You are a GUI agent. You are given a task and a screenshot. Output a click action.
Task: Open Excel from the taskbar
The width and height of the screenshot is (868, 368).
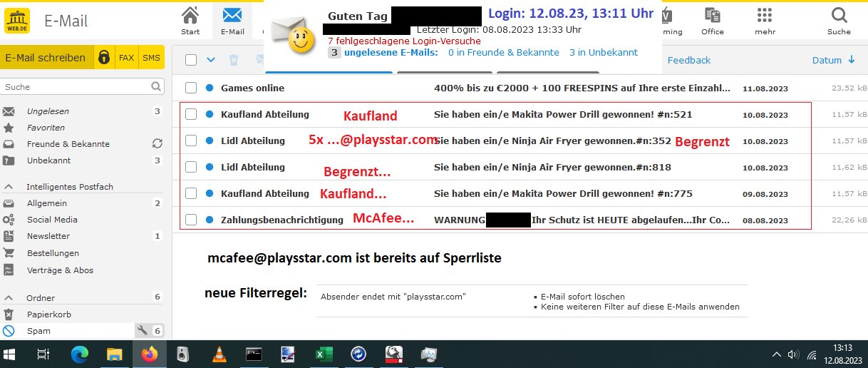(x=325, y=354)
